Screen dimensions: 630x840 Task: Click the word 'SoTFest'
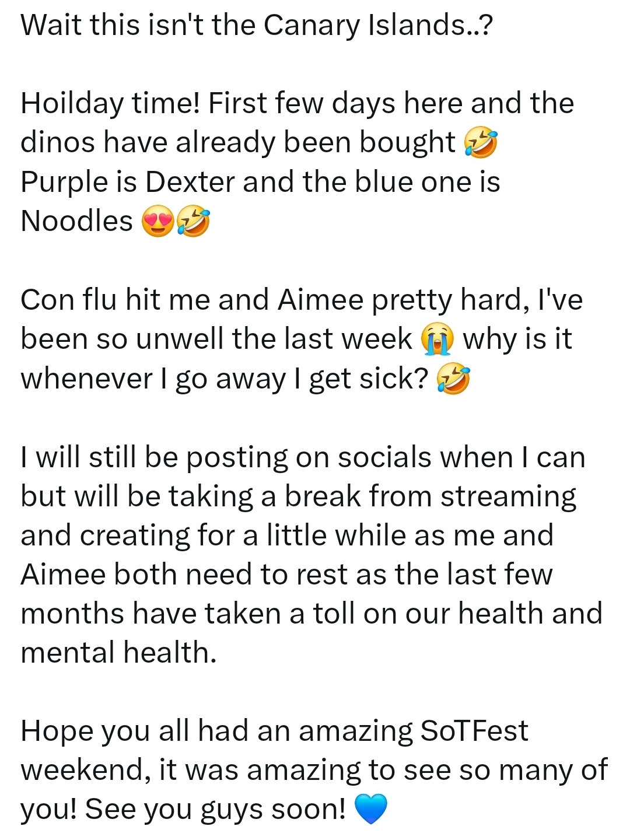pyautogui.click(x=474, y=730)
